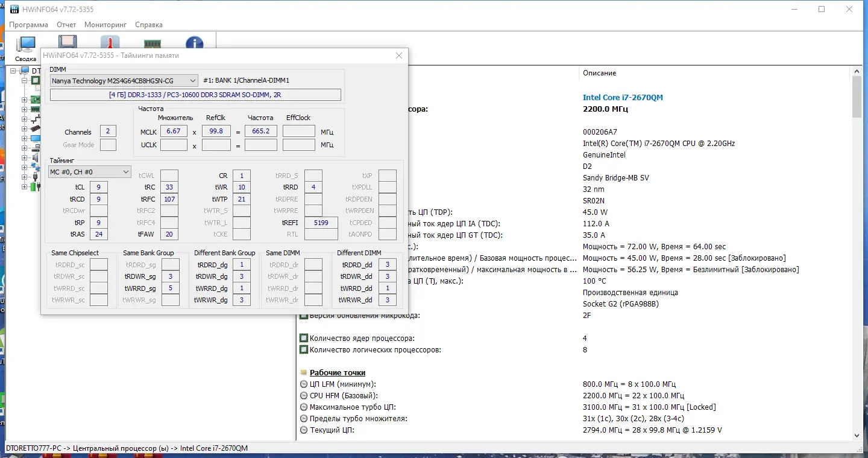Click the vertical scrollbar thumb in details pane
This screenshot has width=868, height=458.
tap(857, 97)
